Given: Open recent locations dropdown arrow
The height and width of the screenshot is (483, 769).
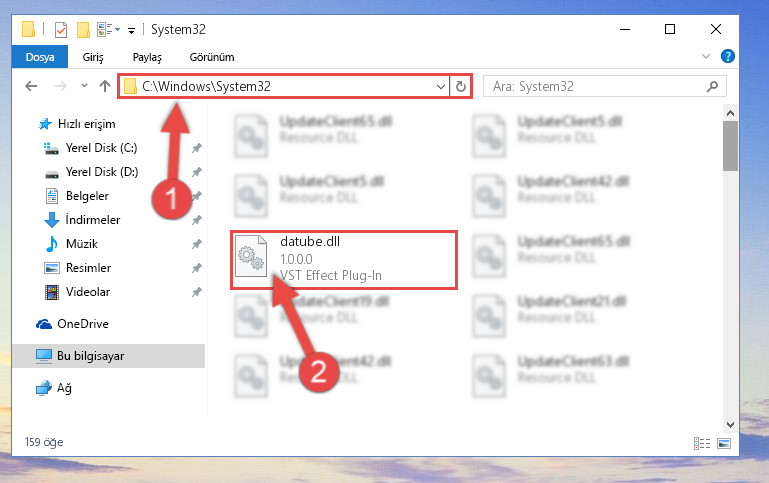Looking at the screenshot, I should [84, 86].
